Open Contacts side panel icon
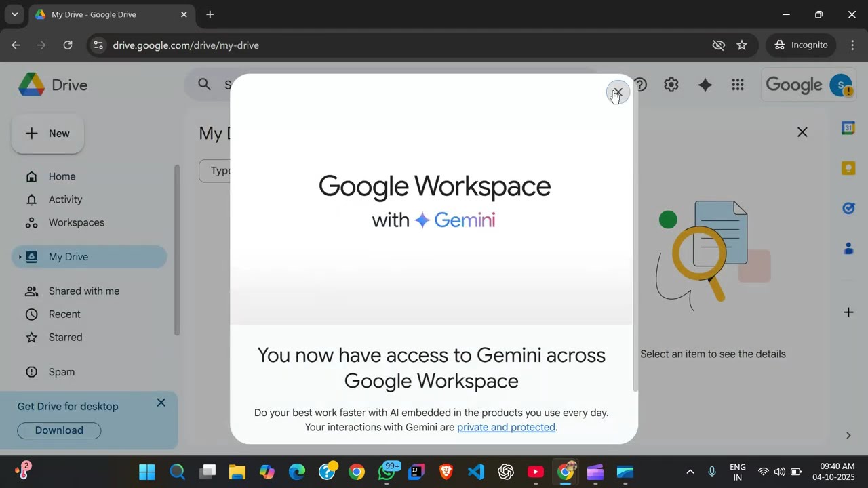This screenshot has height=488, width=868. 848,249
